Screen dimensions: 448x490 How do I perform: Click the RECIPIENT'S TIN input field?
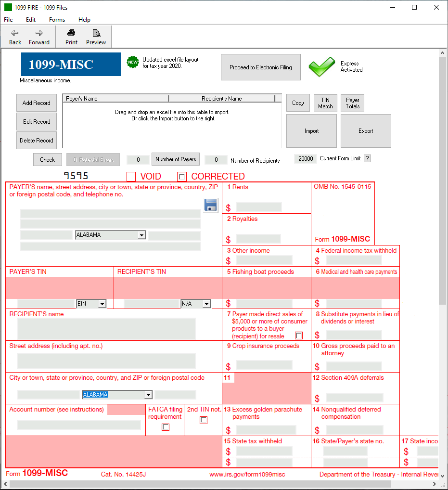click(x=152, y=304)
